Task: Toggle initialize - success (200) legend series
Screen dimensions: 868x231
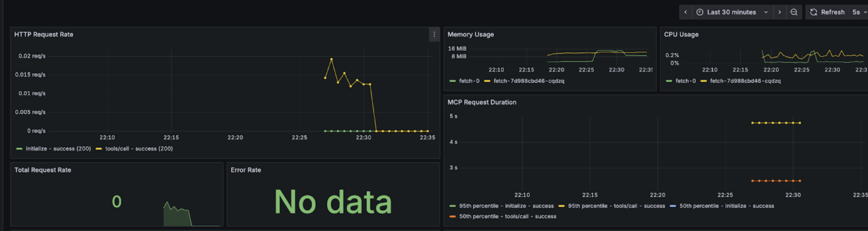Action: coord(58,148)
